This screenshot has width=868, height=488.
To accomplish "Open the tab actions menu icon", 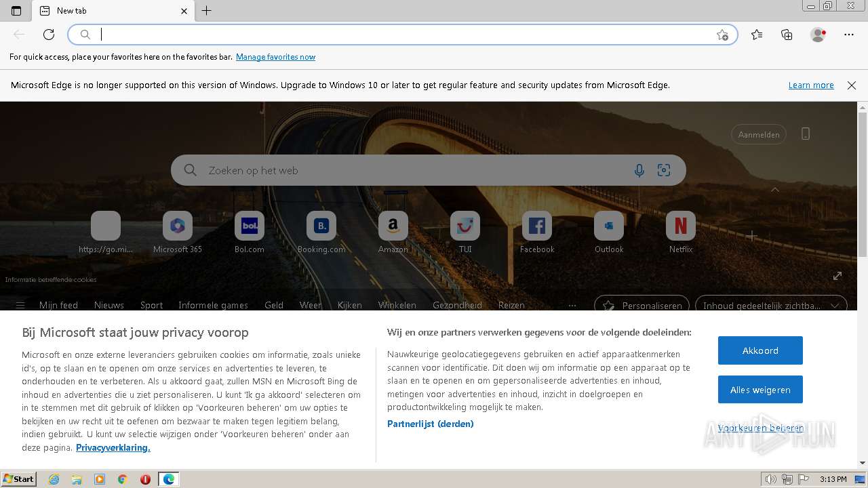I will (x=16, y=11).
